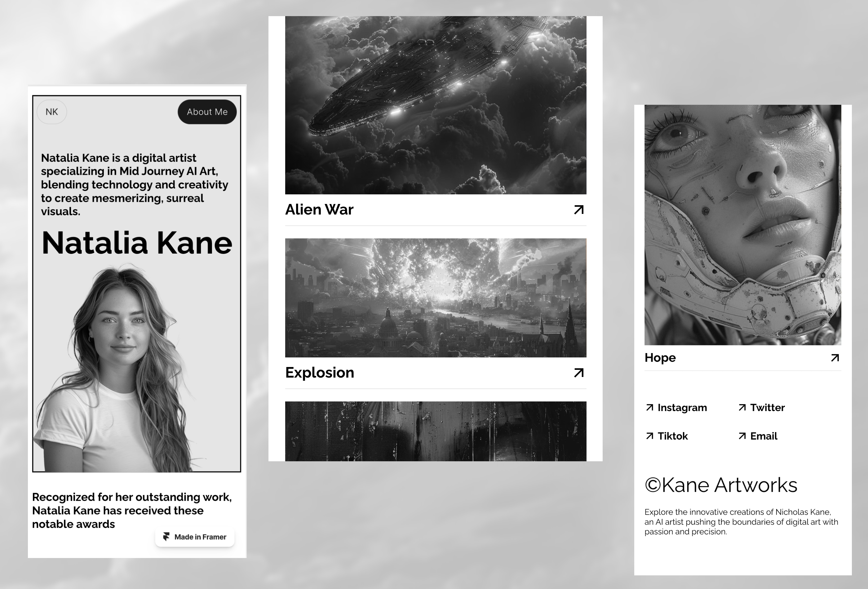The height and width of the screenshot is (589, 868).
Task: Toggle Kane Artworks footer section
Action: [x=721, y=485]
